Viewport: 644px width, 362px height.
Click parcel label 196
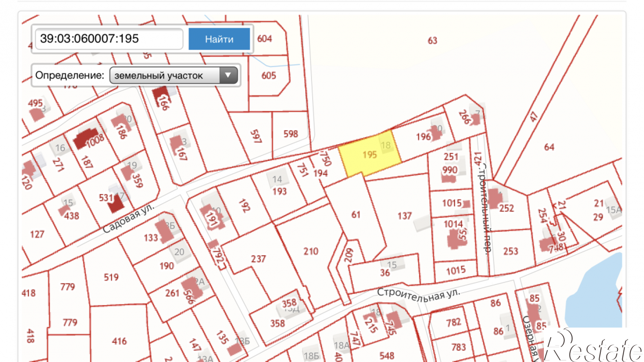[x=423, y=137]
